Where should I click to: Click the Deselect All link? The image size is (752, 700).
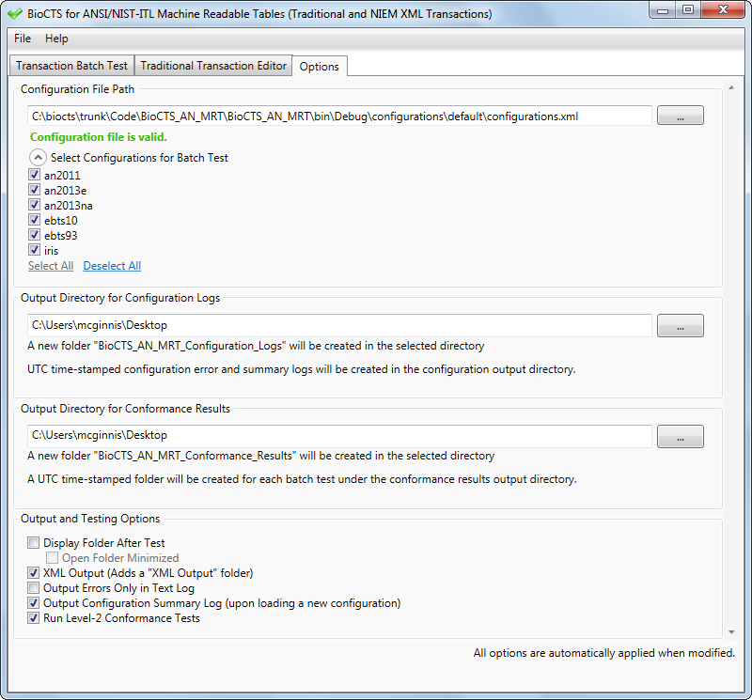point(112,266)
